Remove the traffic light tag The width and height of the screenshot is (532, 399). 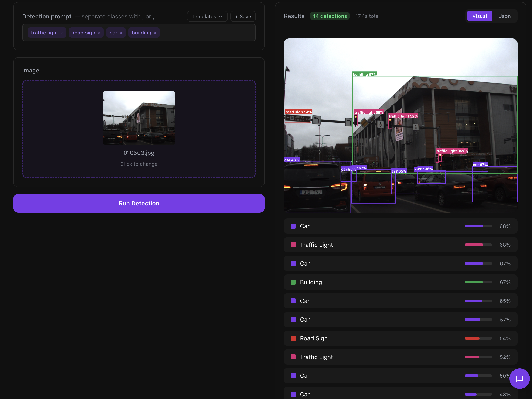point(62,33)
